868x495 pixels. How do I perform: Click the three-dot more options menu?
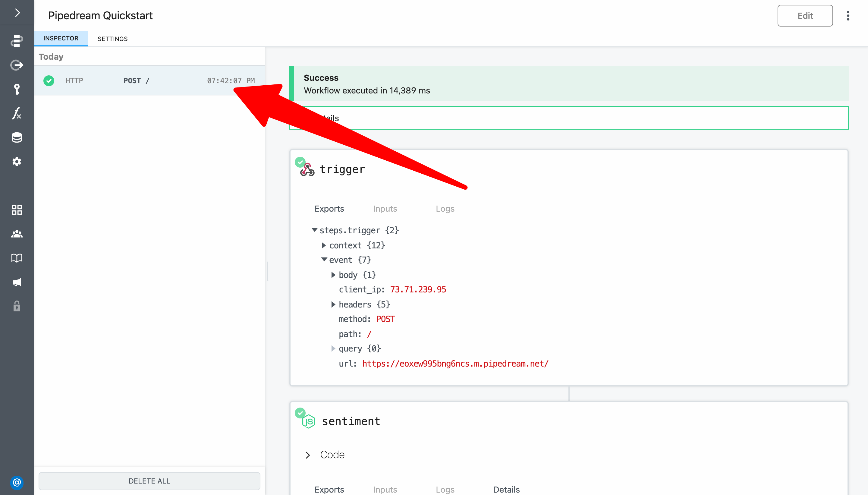tap(848, 16)
